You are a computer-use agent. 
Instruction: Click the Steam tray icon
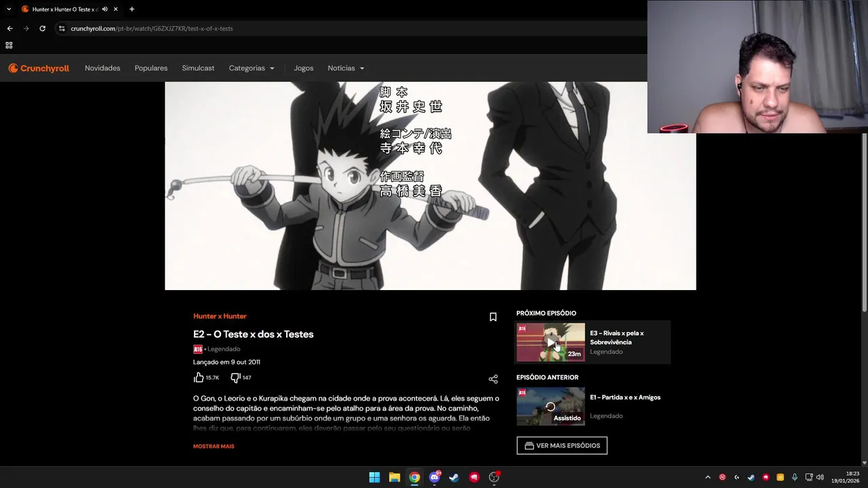pos(751,477)
